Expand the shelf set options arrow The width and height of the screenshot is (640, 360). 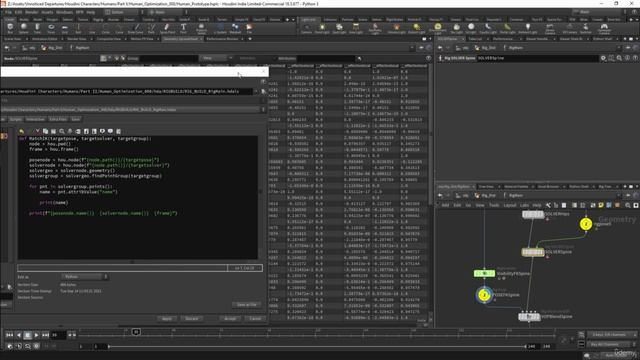coord(293,19)
